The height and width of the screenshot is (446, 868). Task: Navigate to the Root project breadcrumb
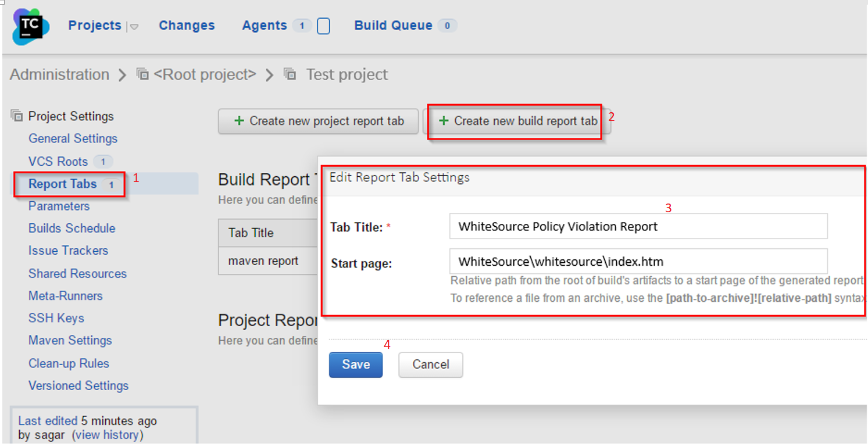pyautogui.click(x=204, y=74)
